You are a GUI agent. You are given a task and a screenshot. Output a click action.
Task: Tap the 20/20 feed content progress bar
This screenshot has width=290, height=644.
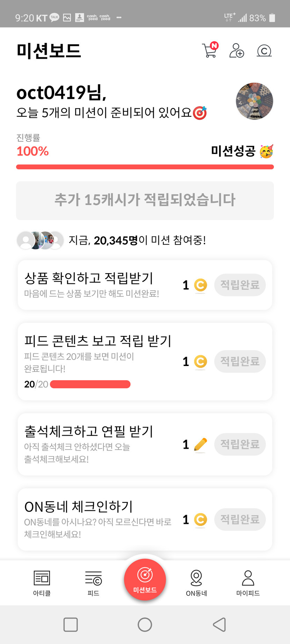point(90,385)
